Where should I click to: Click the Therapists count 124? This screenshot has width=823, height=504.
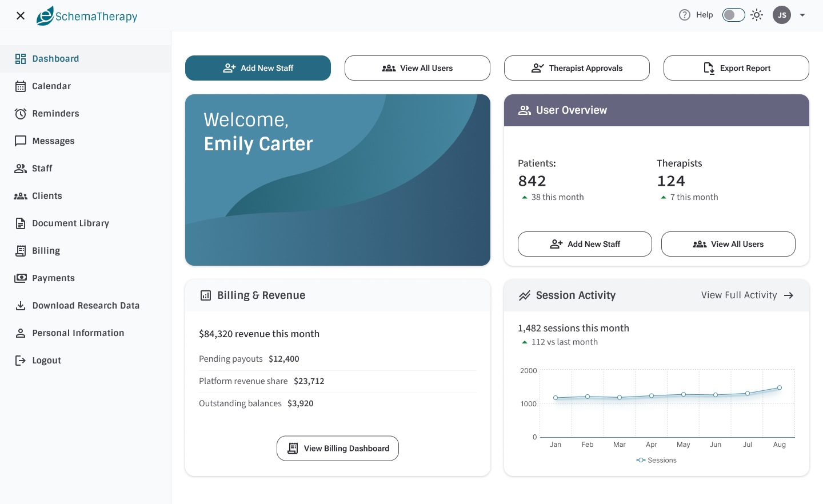click(x=671, y=181)
